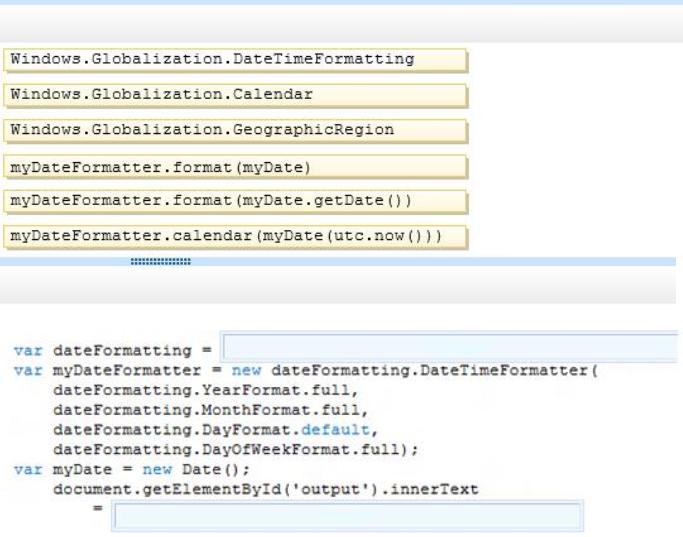Click the empty answer box below innerText
Screen dimensions: 683x537
(x=347, y=516)
